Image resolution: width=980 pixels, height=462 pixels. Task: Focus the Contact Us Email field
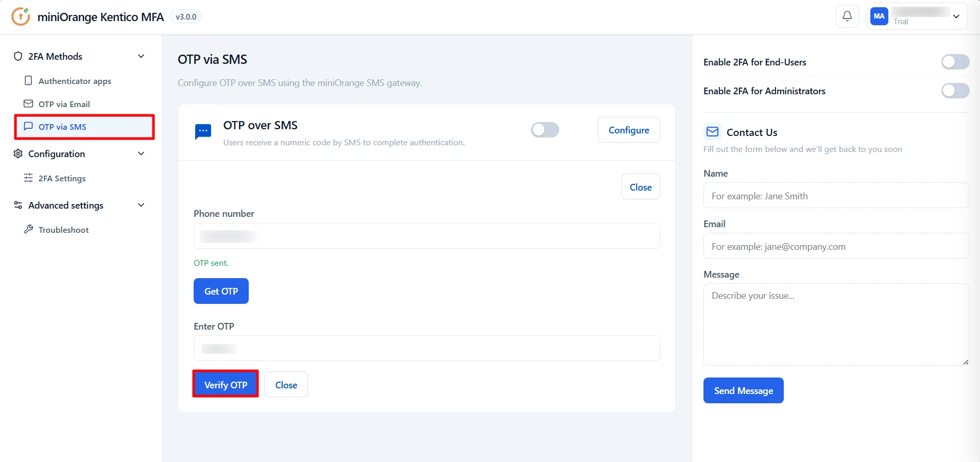836,246
